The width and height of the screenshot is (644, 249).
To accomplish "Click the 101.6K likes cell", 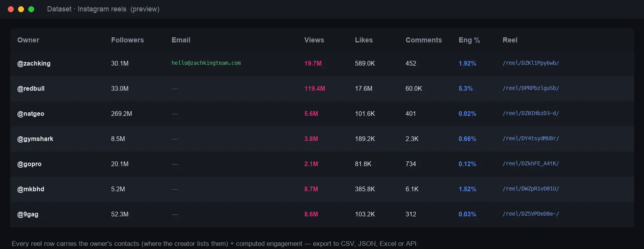I will click(x=365, y=114).
